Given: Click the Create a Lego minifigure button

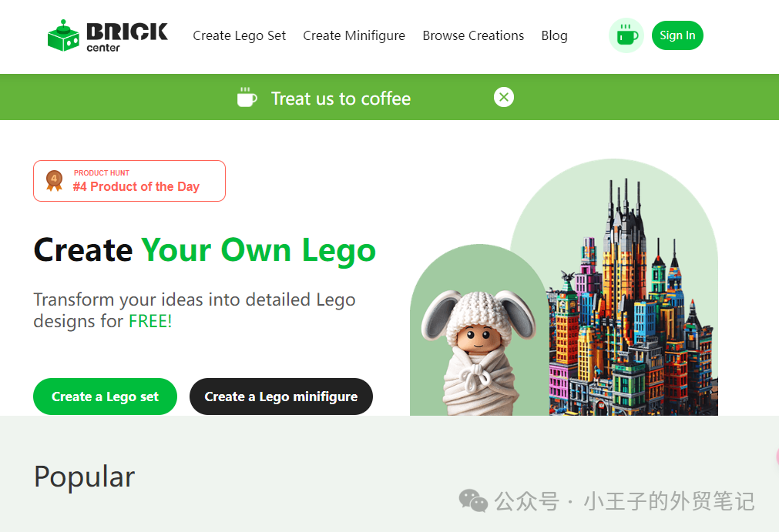Looking at the screenshot, I should click(x=281, y=396).
